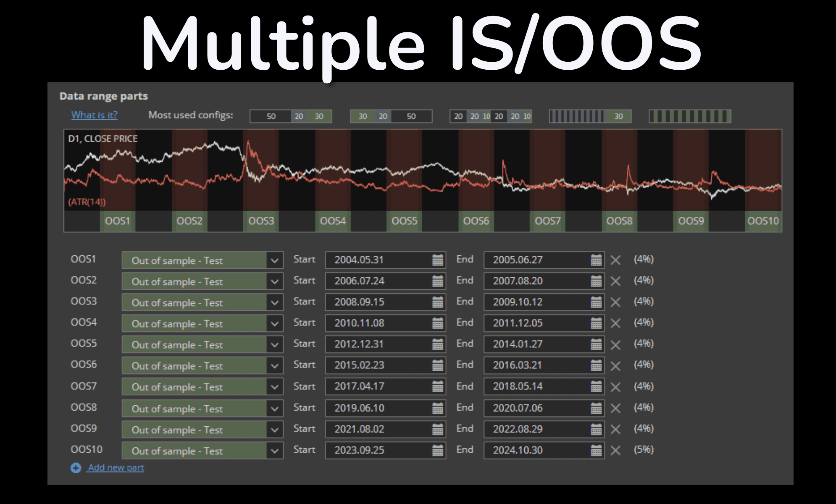Select the OOS7 segment on the chart
836x504 pixels.
547,221
